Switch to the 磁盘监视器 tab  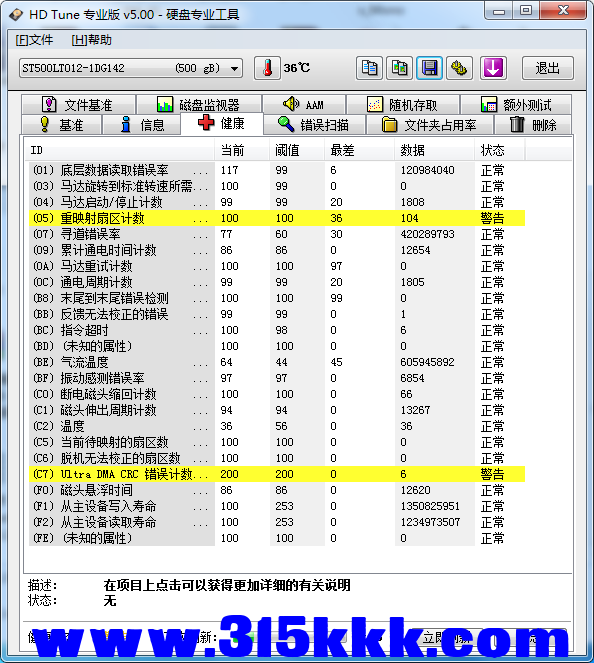pos(199,104)
